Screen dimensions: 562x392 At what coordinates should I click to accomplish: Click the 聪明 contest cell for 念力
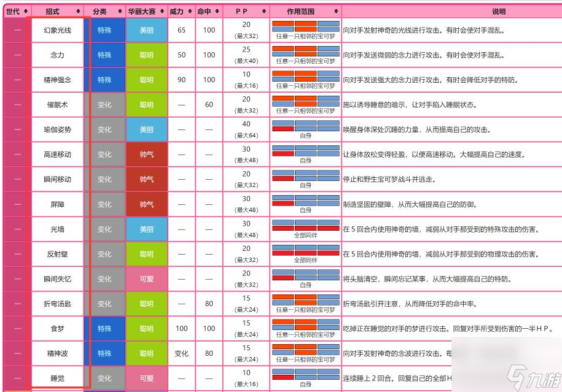(147, 55)
